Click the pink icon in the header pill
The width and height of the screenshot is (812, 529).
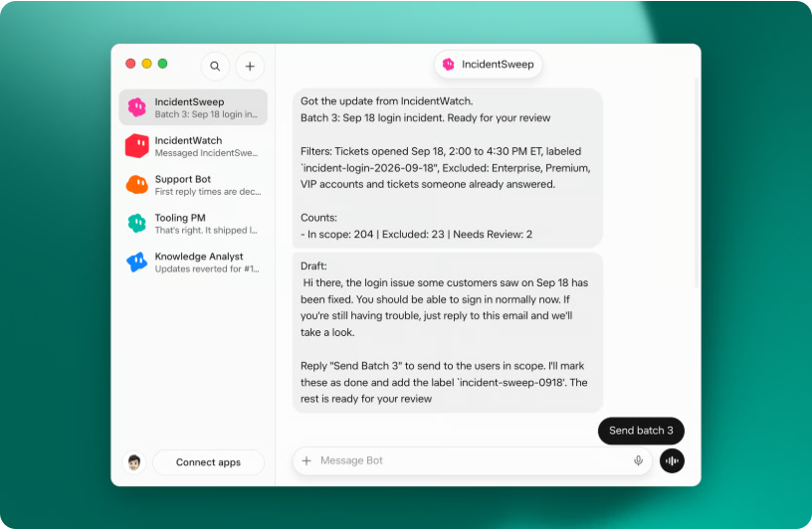449,65
